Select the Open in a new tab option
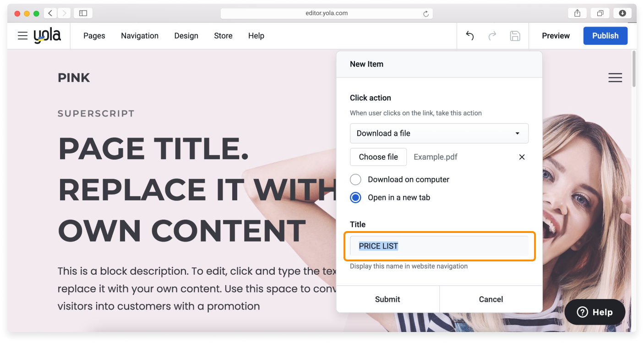Image resolution: width=644 pixels, height=343 pixels. point(355,197)
